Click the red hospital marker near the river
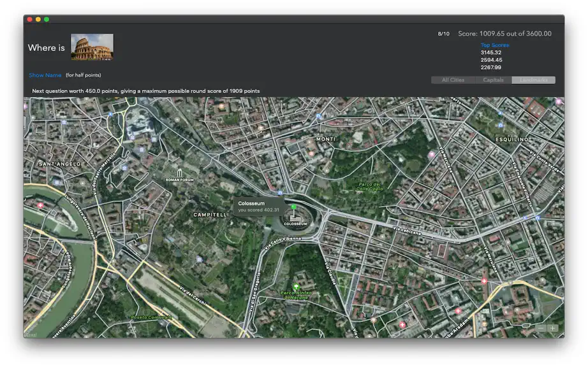The width and height of the screenshot is (588, 367). (40, 205)
